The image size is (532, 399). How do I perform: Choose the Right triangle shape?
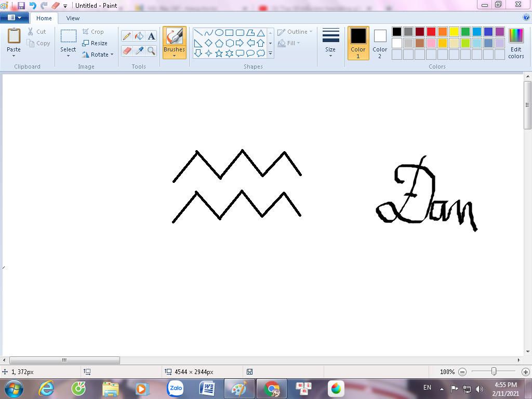tap(198, 43)
